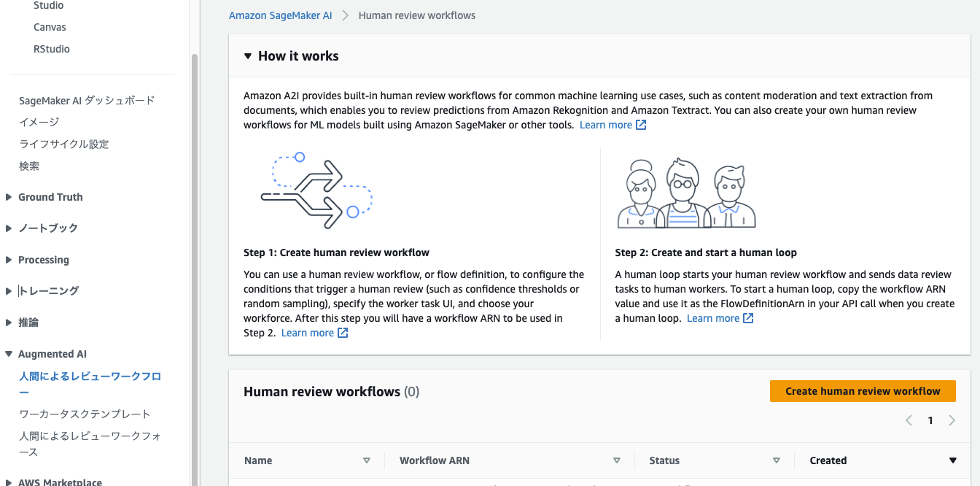
Task: Click Step 1: Create human review workflow heading
Action: point(336,252)
